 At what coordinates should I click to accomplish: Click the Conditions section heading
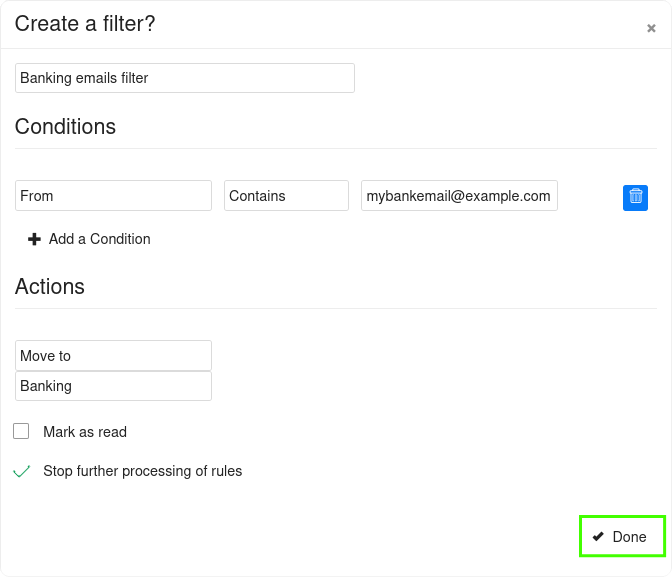click(x=65, y=127)
